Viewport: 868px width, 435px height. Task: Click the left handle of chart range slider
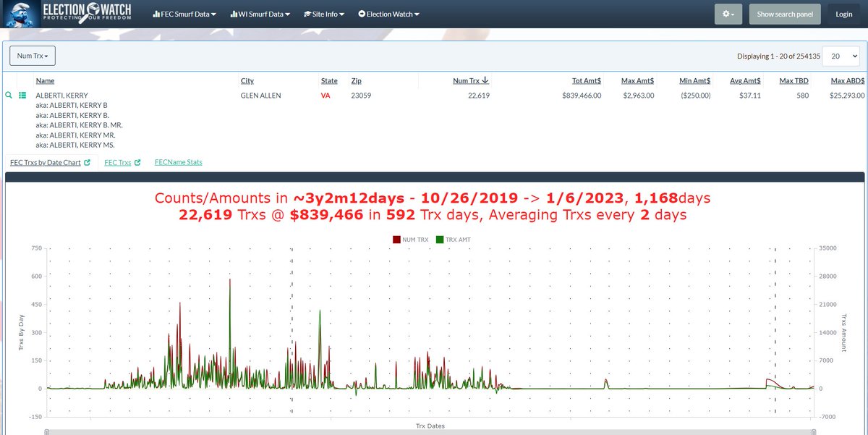click(47, 432)
